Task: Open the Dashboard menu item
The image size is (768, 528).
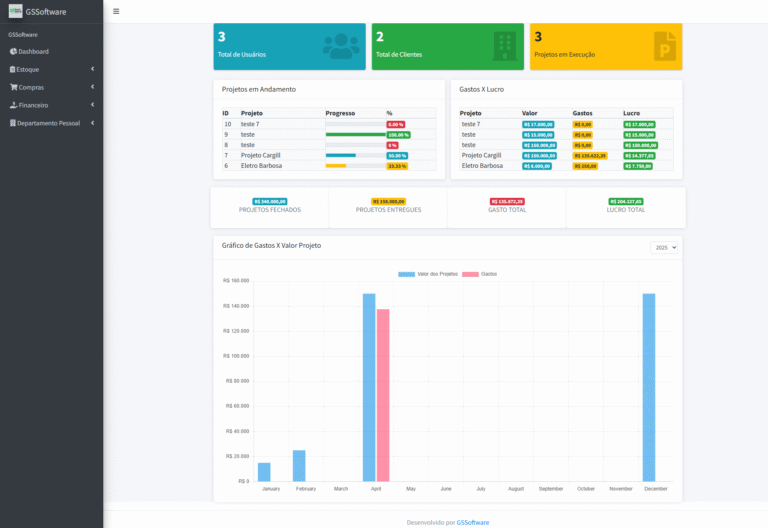Action: 33,51
